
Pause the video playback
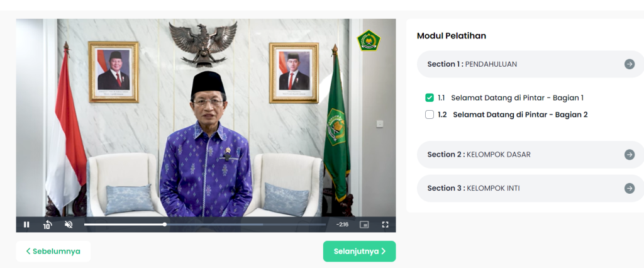(x=26, y=225)
